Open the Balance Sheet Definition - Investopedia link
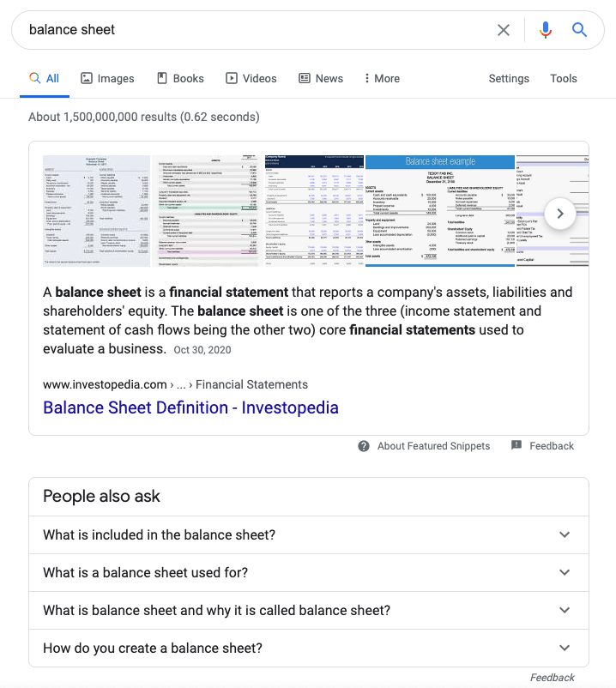Image resolution: width=616 pixels, height=688 pixels. pos(190,407)
